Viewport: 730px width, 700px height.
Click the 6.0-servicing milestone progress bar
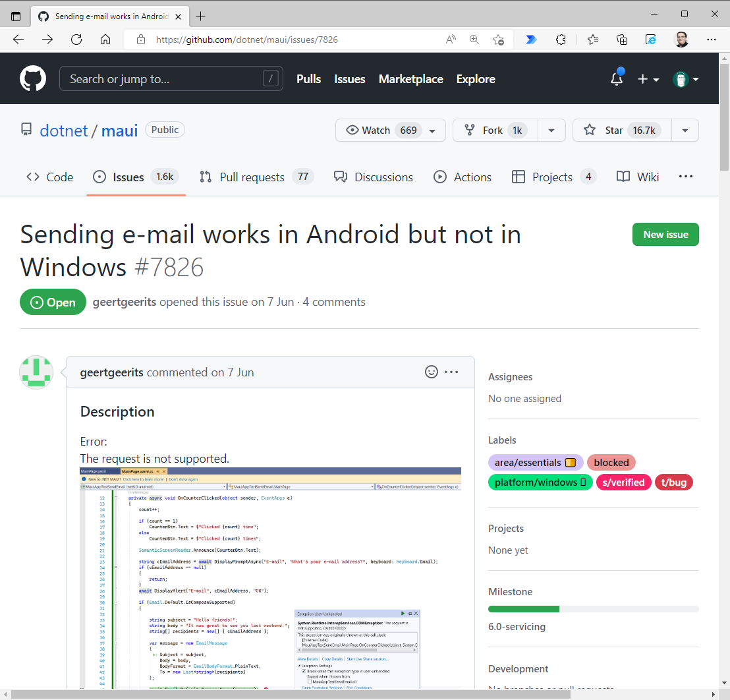tap(593, 609)
